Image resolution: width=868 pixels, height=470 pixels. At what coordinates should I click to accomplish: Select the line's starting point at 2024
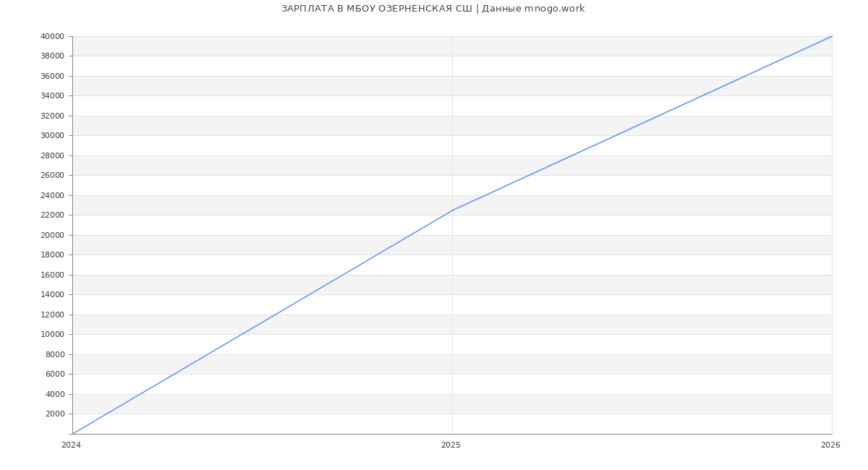coord(73,433)
